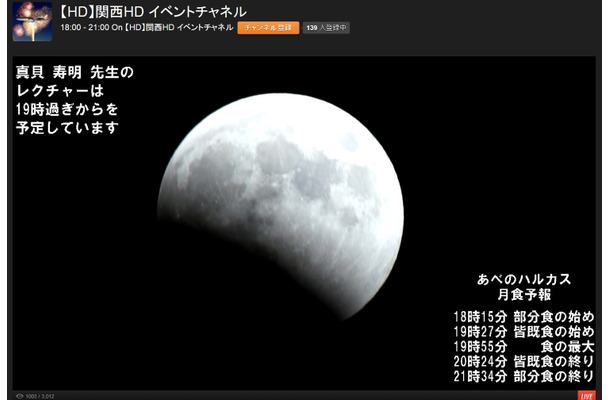The height and width of the screenshot is (400, 610).
Task: Click the 139 人登録中 subscriber count
Action: point(326,28)
